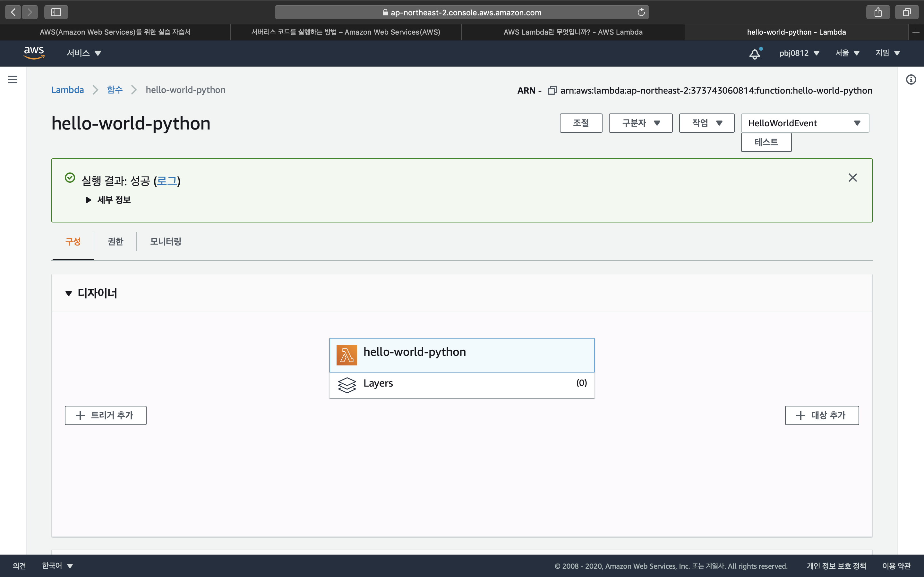
Task: Click the orange Lambda function icon
Action: 346,355
